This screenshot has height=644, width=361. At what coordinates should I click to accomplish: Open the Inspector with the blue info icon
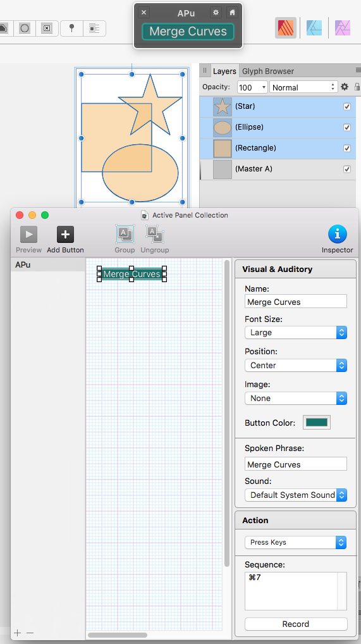coord(337,234)
